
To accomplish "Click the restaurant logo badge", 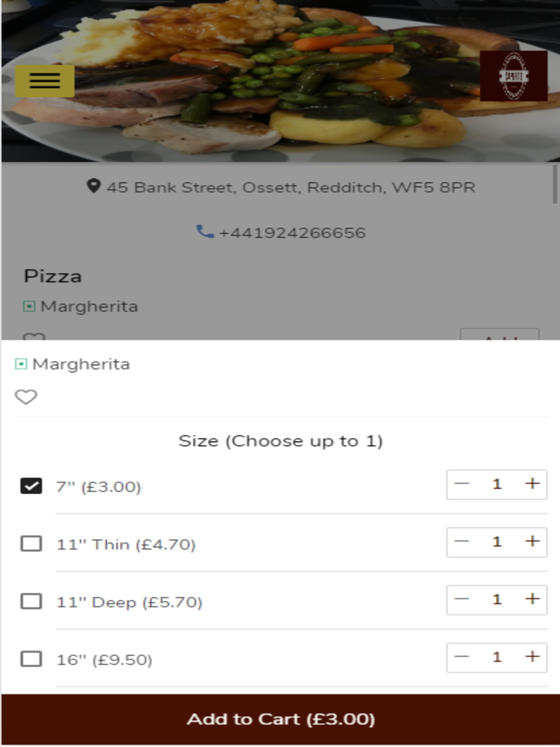I will [514, 76].
